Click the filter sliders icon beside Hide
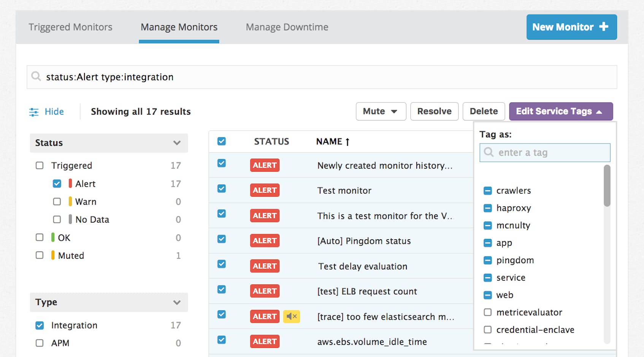This screenshot has height=357, width=644. pos(34,112)
